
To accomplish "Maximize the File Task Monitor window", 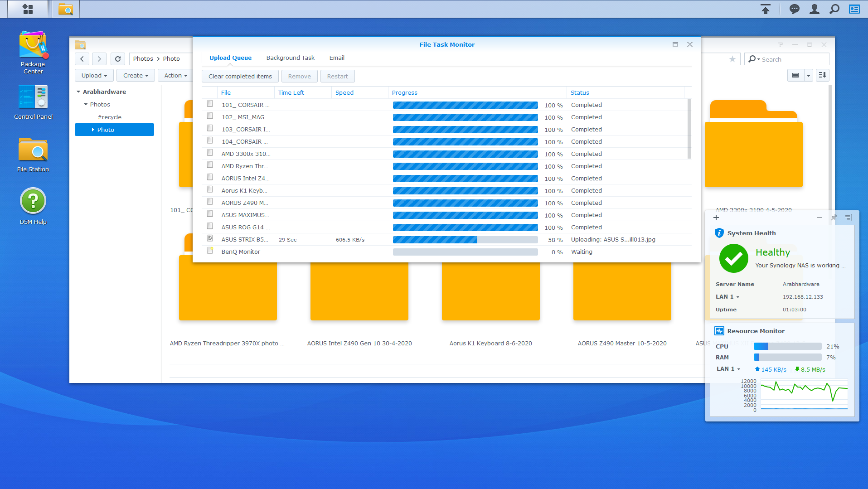I will tap(675, 44).
